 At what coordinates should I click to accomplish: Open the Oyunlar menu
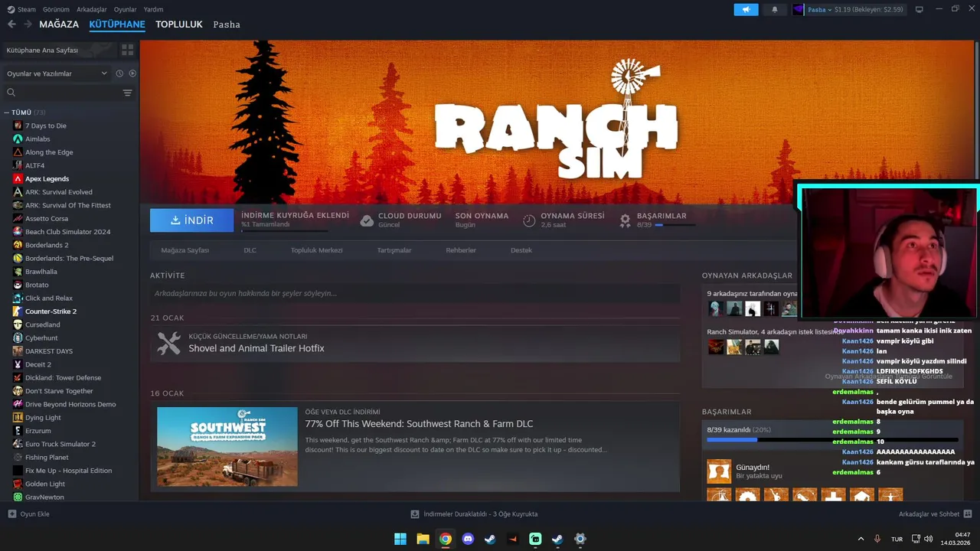click(125, 9)
